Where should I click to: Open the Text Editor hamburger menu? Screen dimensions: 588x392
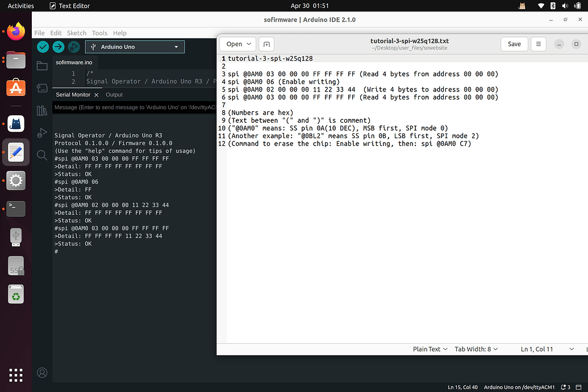point(538,44)
